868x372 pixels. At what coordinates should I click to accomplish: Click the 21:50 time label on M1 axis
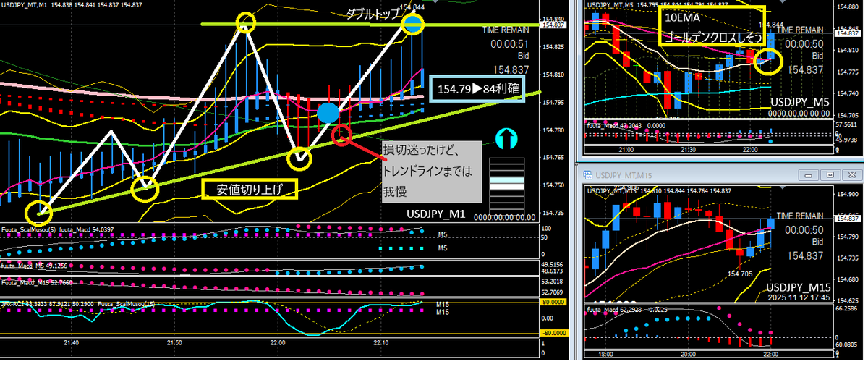[174, 342]
